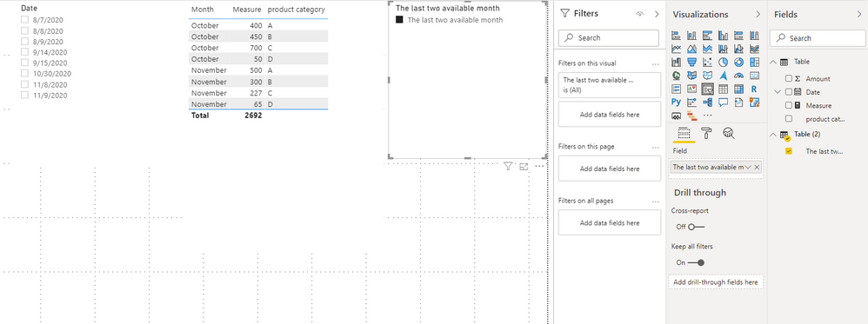Expand the Date field hierarchy

(x=779, y=92)
